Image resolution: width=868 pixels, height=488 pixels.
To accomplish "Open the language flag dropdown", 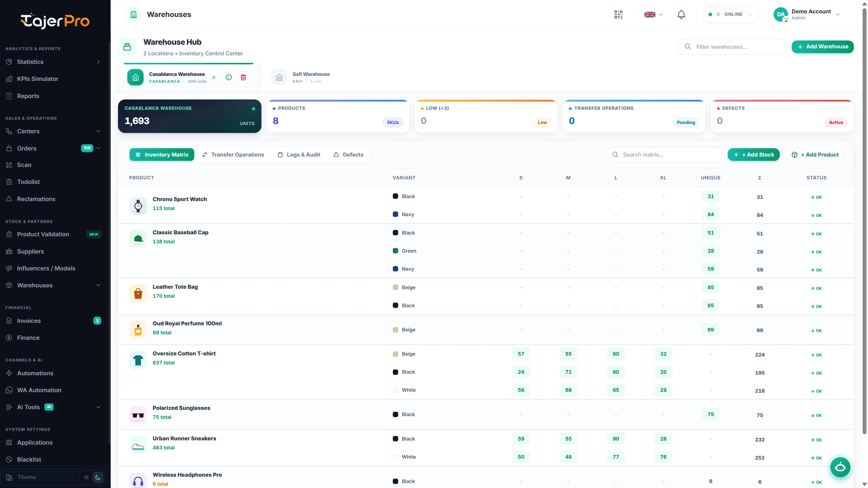I will (653, 14).
